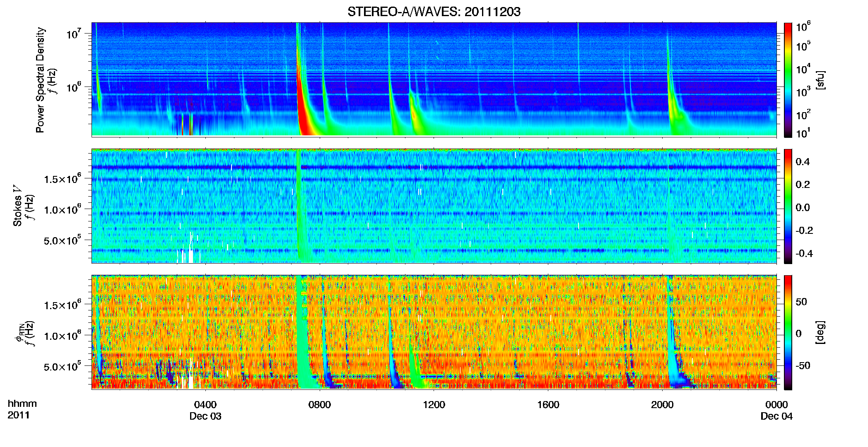The width and height of the screenshot is (868, 447).
Task: Click the 10^2 value on sfu colorbar
Action: (803, 114)
